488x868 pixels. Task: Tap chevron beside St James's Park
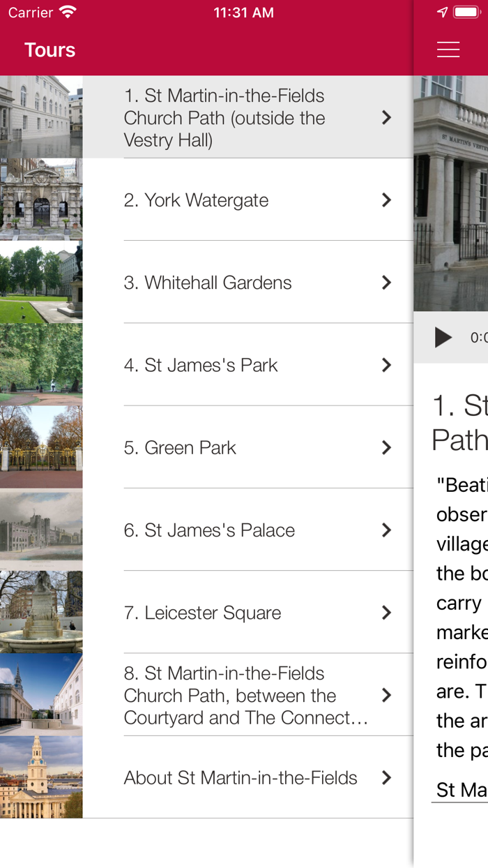[x=386, y=365]
